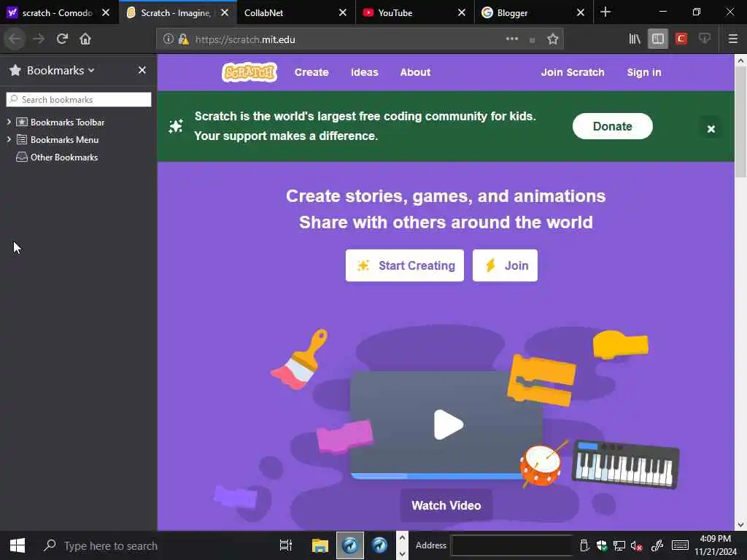This screenshot has height=560, width=747.
Task: Open the Library icon in toolbar
Action: (635, 39)
